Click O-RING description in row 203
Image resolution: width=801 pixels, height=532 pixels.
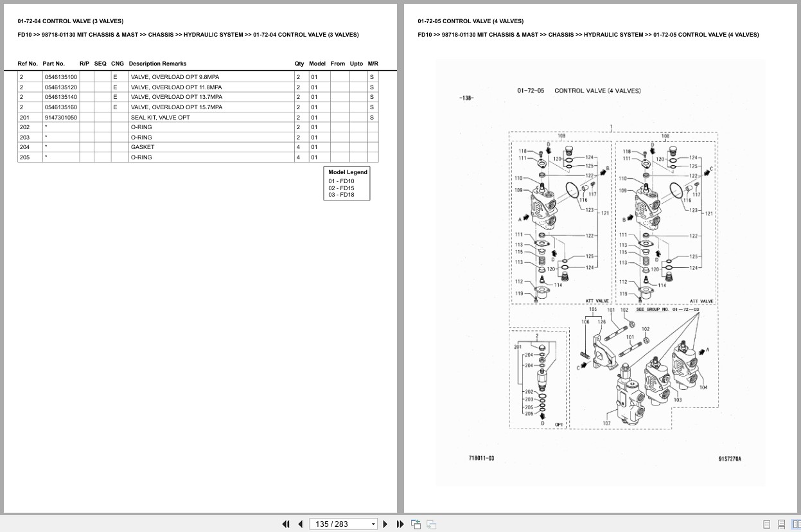(x=141, y=137)
